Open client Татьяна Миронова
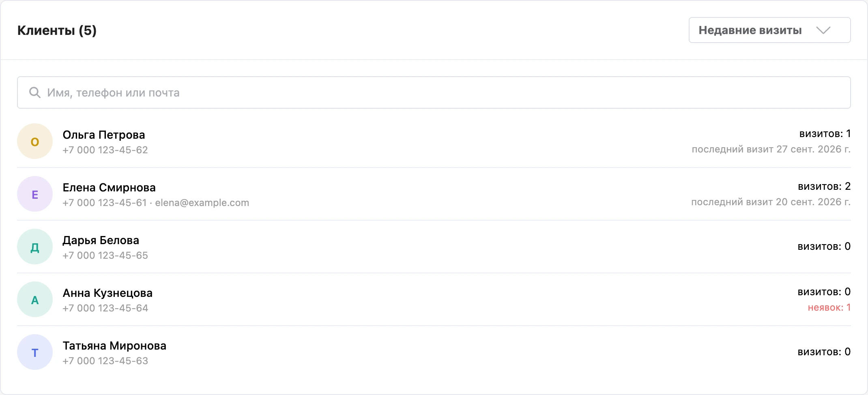 434,352
